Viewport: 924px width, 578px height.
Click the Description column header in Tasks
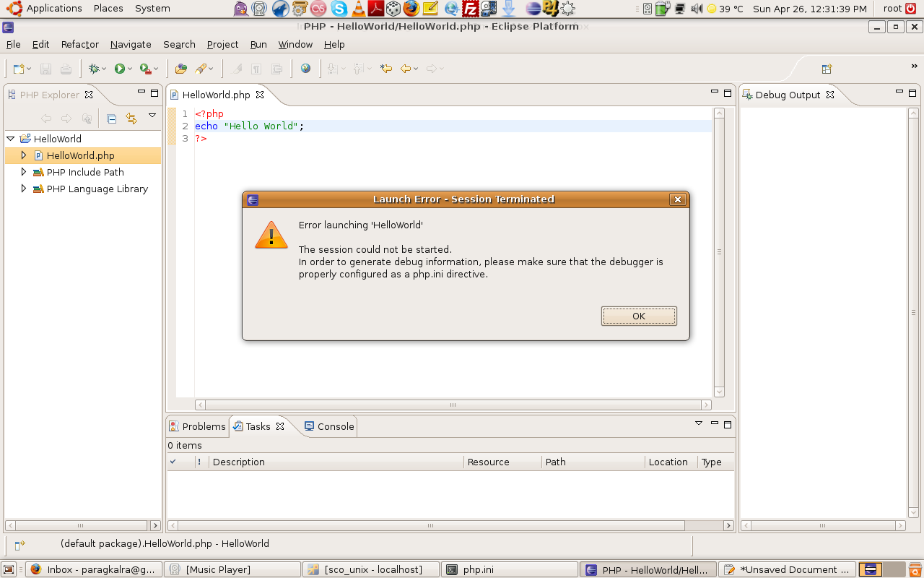[336, 462]
